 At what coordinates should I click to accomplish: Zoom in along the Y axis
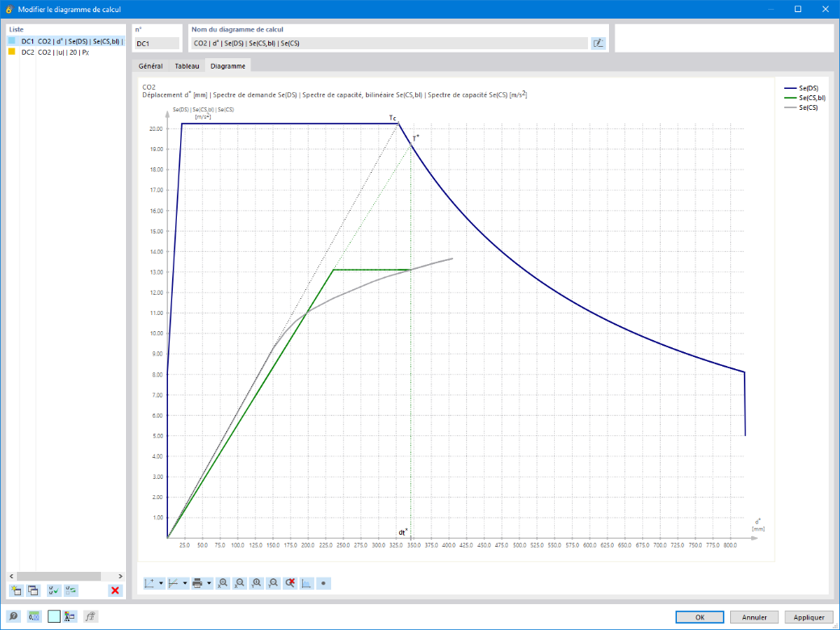pos(257,583)
